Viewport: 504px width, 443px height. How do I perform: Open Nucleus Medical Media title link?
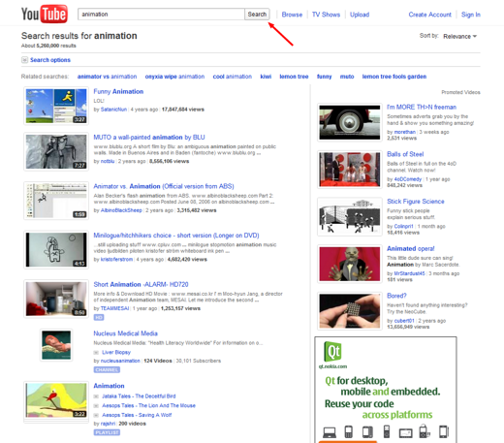tap(126, 333)
